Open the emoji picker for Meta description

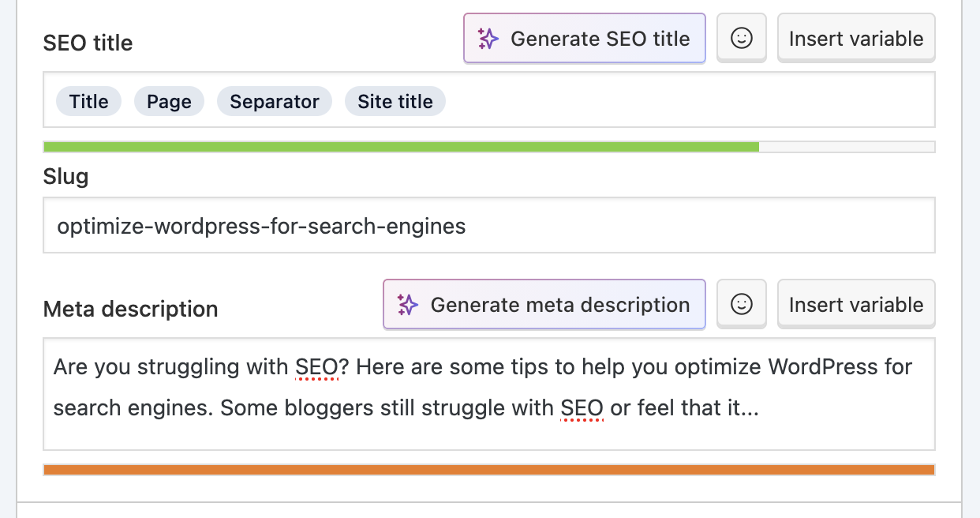[742, 304]
